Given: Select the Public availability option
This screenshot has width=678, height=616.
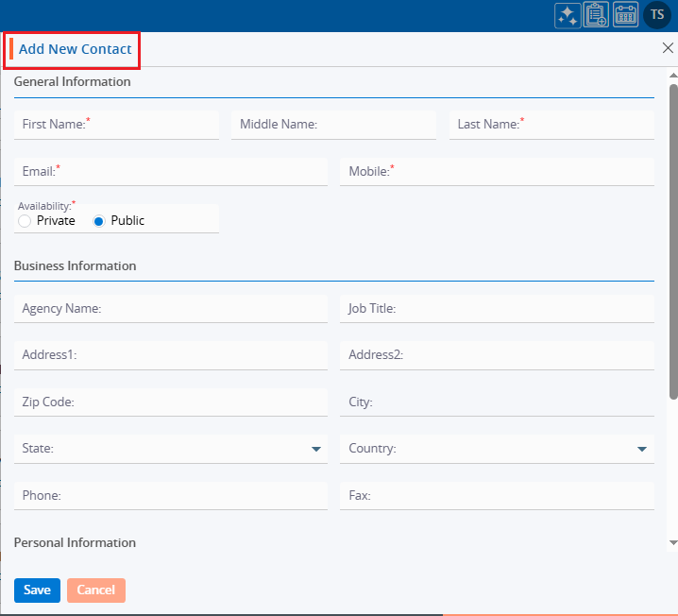Looking at the screenshot, I should [x=99, y=221].
